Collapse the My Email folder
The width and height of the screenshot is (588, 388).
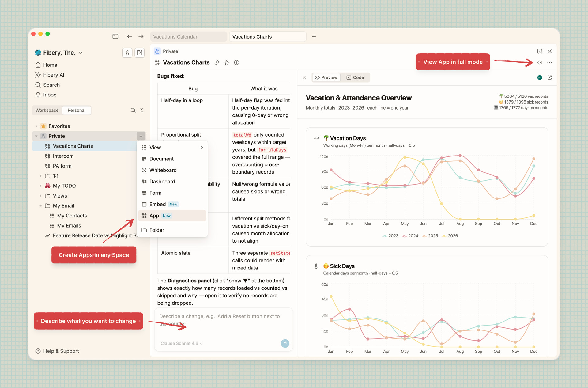coord(40,206)
